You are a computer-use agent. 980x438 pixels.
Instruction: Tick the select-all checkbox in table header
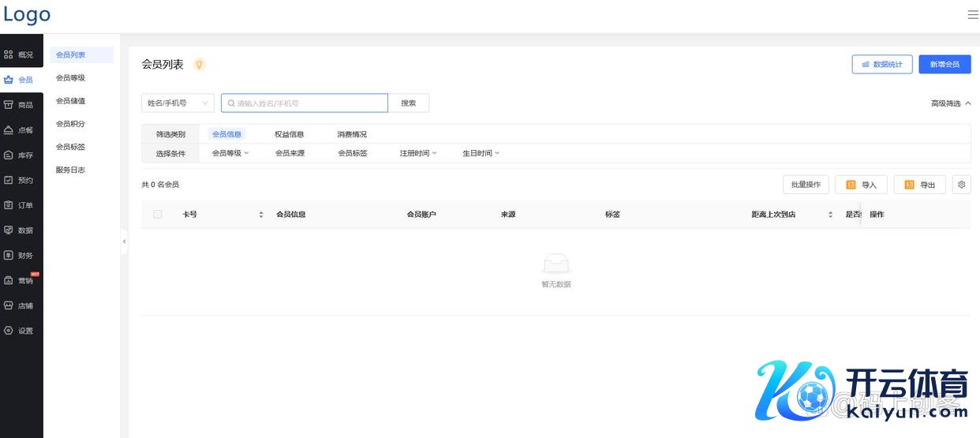(158, 215)
